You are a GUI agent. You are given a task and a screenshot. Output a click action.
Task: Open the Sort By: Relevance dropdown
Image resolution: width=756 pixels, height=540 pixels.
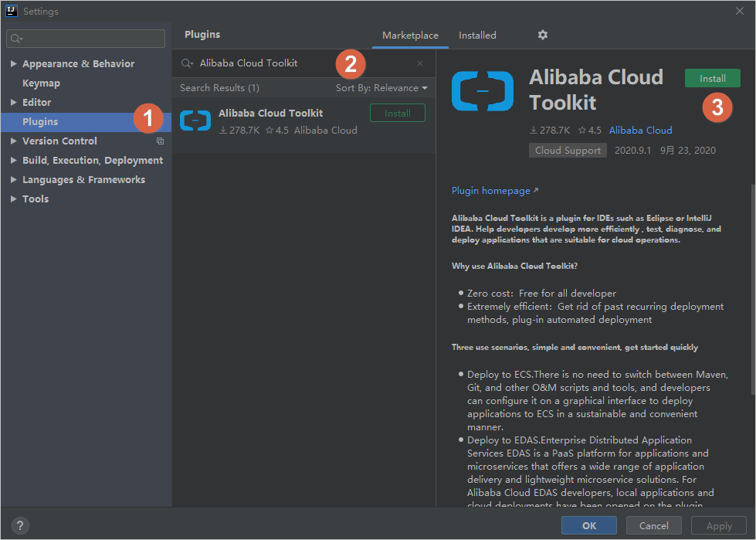(x=382, y=87)
